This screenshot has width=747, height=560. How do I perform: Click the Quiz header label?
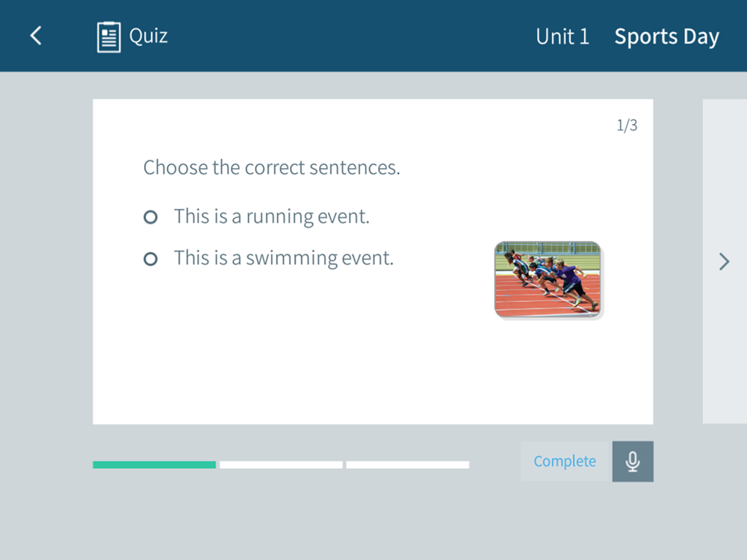pos(148,36)
